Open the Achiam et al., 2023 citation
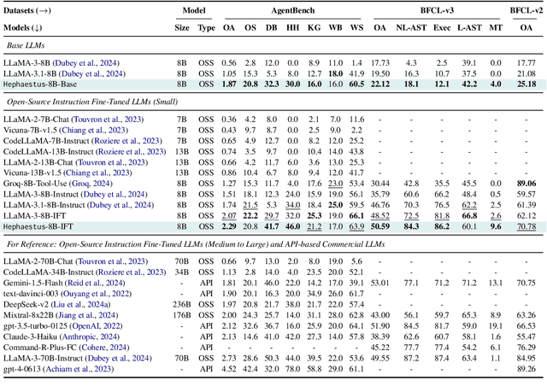Image resolution: width=547 pixels, height=392 pixels. point(78,369)
